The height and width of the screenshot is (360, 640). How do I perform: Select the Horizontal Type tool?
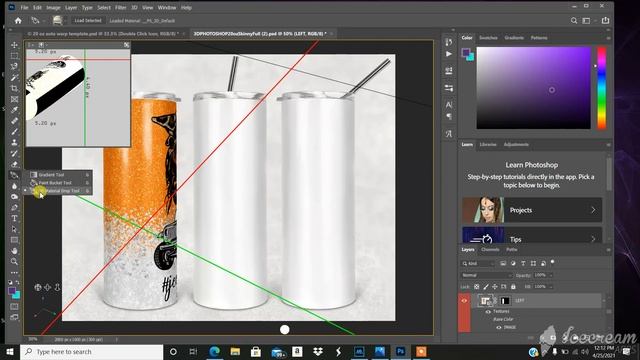click(x=14, y=218)
